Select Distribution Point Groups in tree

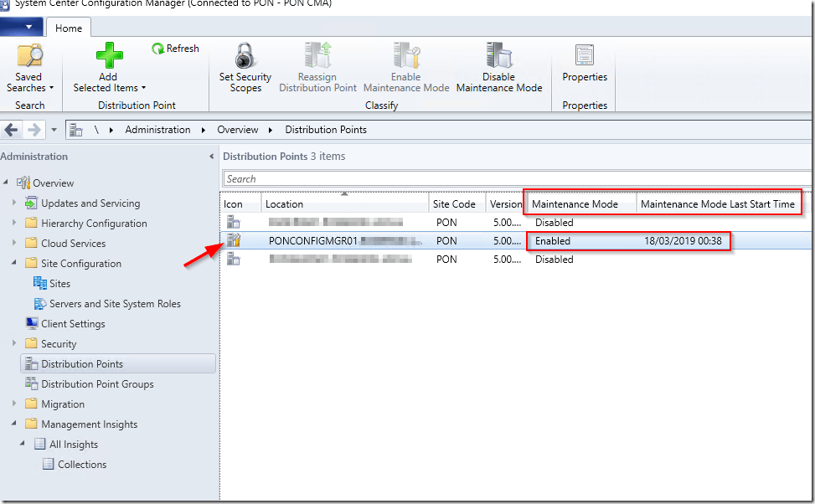click(97, 384)
